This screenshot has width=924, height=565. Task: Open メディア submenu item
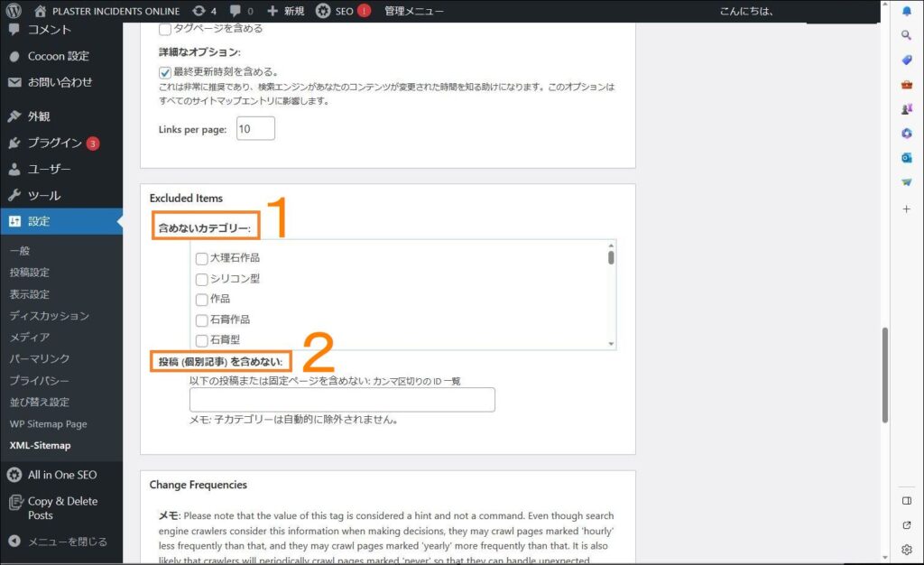30,337
